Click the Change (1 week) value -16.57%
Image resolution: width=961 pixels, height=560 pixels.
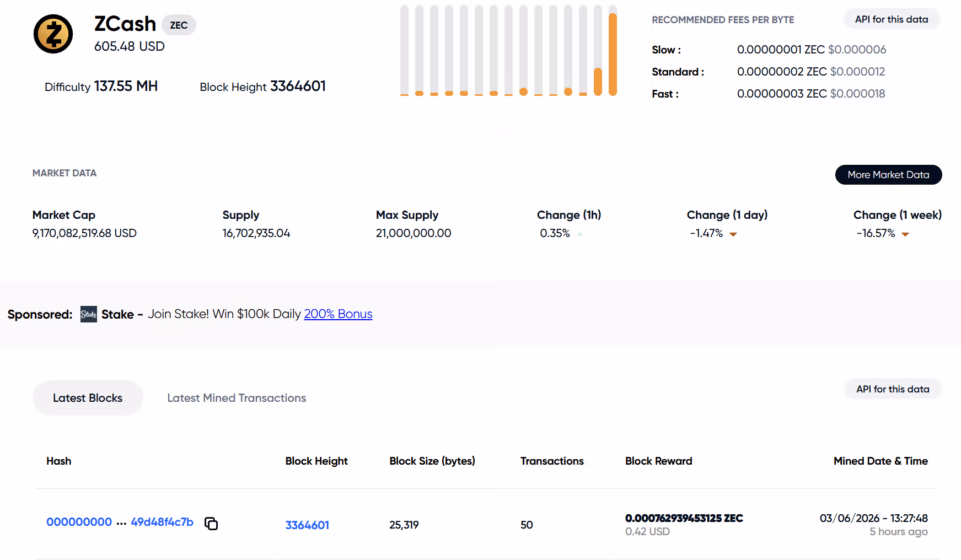pyautogui.click(x=876, y=233)
